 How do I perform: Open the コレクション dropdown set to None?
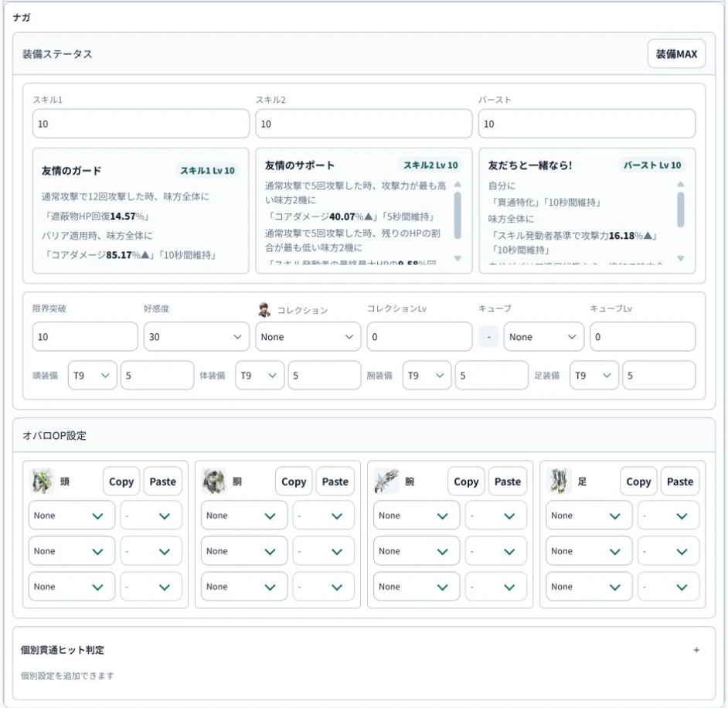308,336
